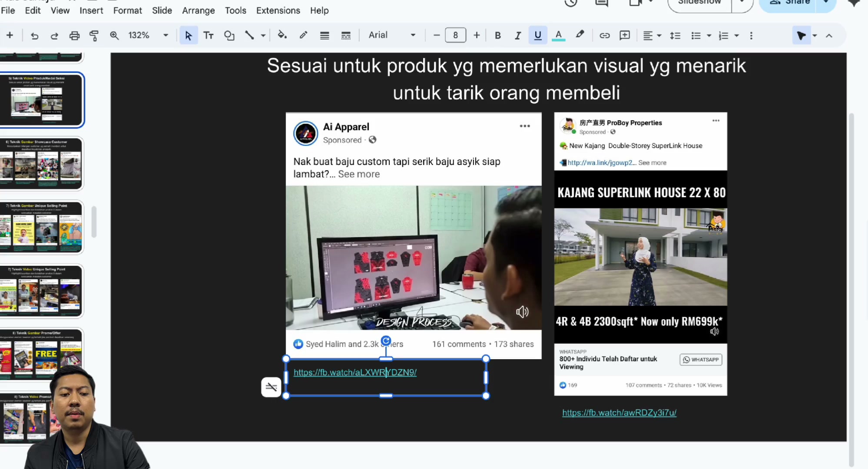Image resolution: width=868 pixels, height=469 pixels.
Task: Click the highlight color pen
Action: click(580, 35)
